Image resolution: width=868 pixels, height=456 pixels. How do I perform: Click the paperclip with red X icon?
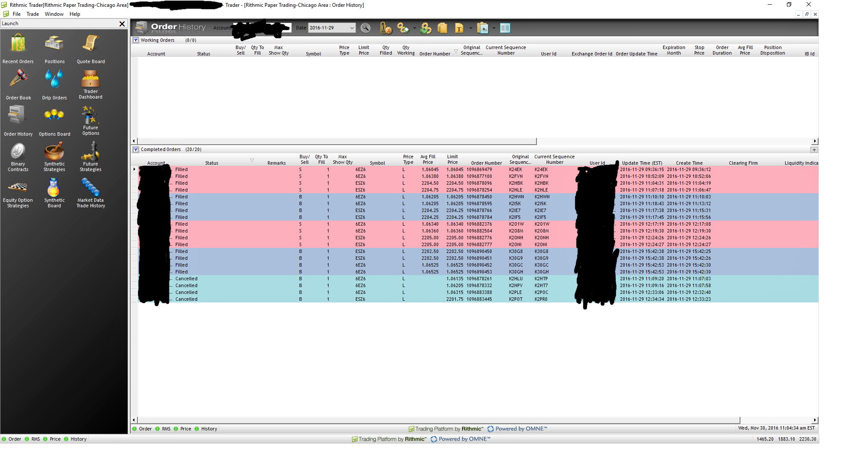pos(386,28)
